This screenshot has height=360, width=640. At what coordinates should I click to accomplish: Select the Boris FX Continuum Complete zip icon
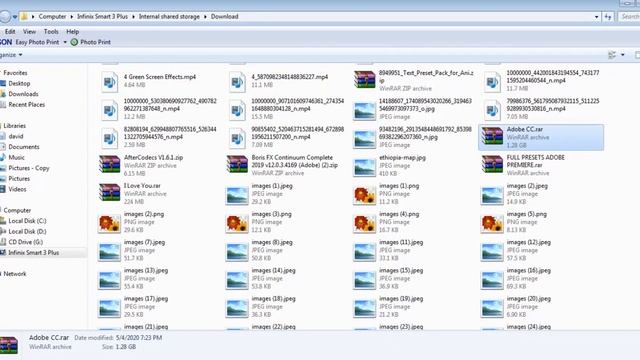point(237,164)
